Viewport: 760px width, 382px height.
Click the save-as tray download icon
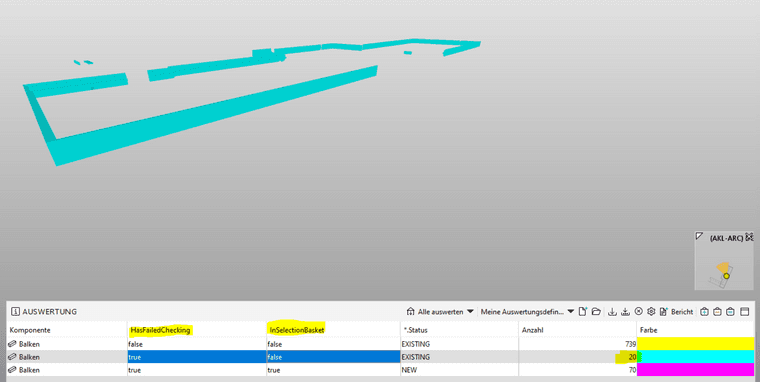(625, 312)
